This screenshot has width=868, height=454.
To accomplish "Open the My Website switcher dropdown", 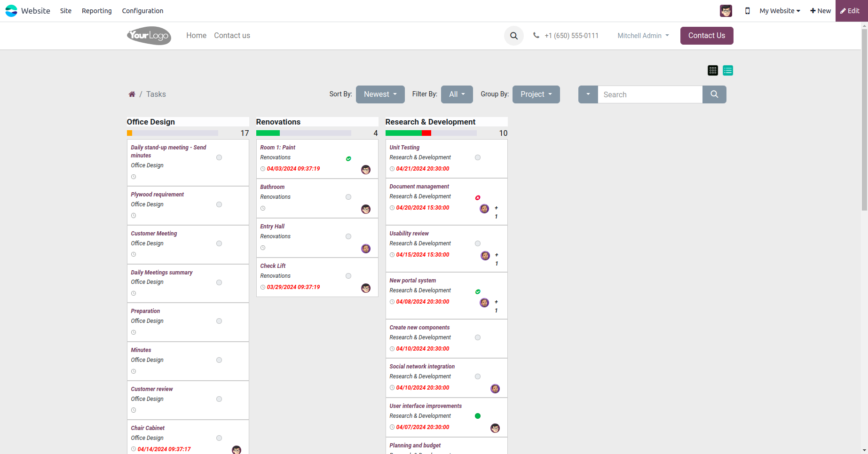I will pyautogui.click(x=780, y=11).
